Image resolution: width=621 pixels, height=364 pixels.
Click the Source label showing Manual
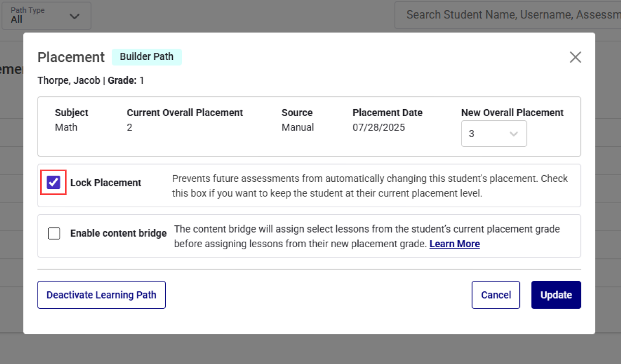tap(297, 127)
